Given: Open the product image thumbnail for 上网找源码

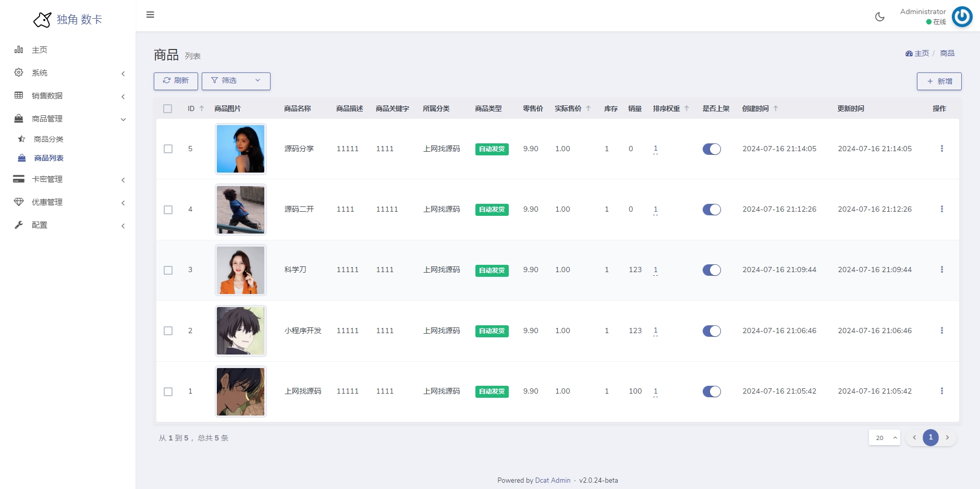Looking at the screenshot, I should [240, 392].
